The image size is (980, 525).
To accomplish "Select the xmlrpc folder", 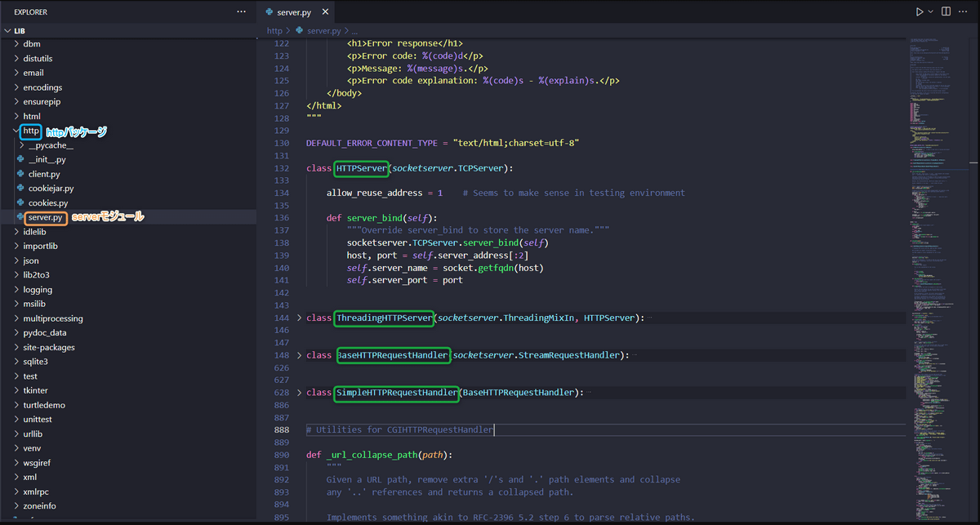I will [x=35, y=492].
